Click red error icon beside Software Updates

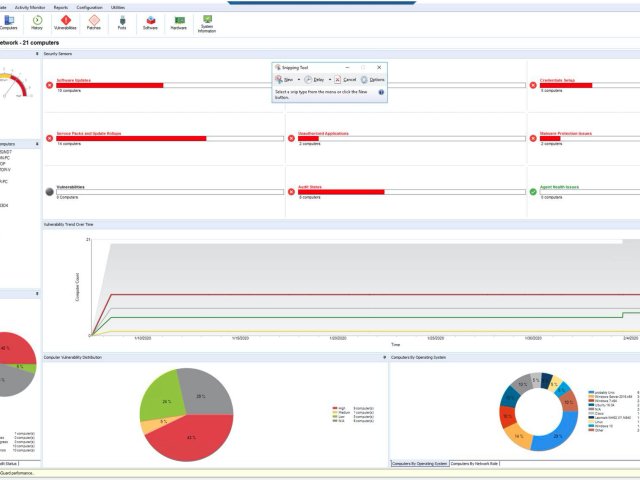tap(50, 85)
